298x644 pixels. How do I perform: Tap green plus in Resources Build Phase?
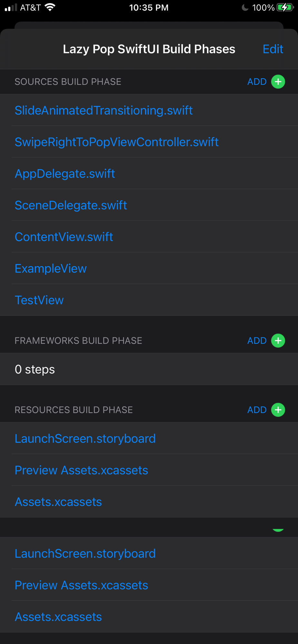tap(278, 410)
